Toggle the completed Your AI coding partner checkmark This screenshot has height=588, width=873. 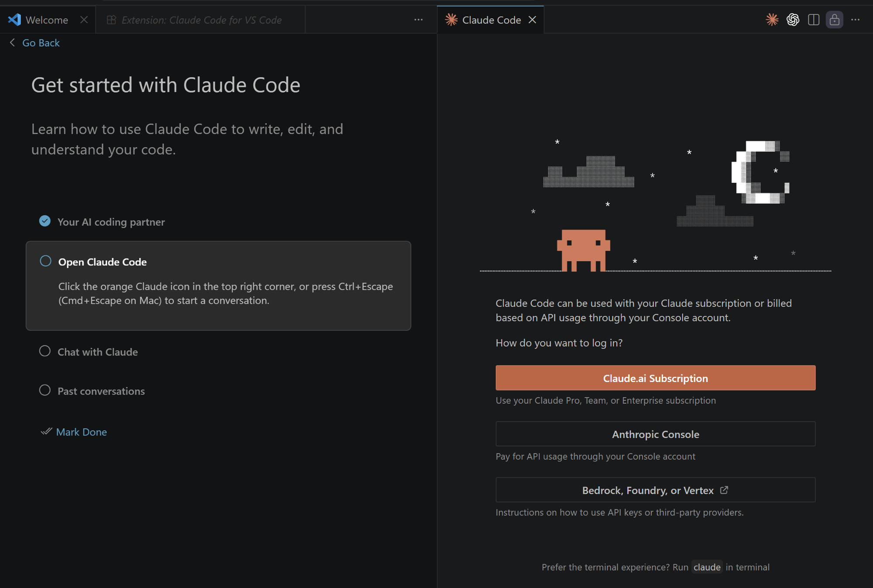pos(45,221)
